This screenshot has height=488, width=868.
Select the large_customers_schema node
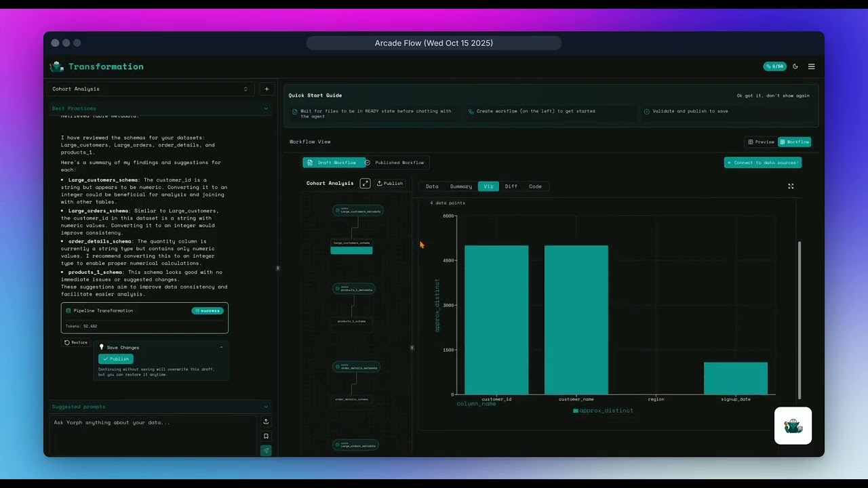point(351,246)
